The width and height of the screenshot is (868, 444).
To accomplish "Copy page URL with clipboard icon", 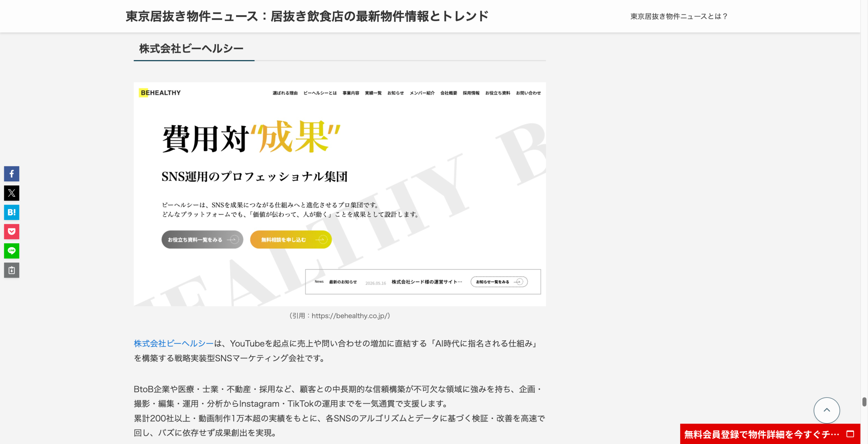I will pos(12,270).
